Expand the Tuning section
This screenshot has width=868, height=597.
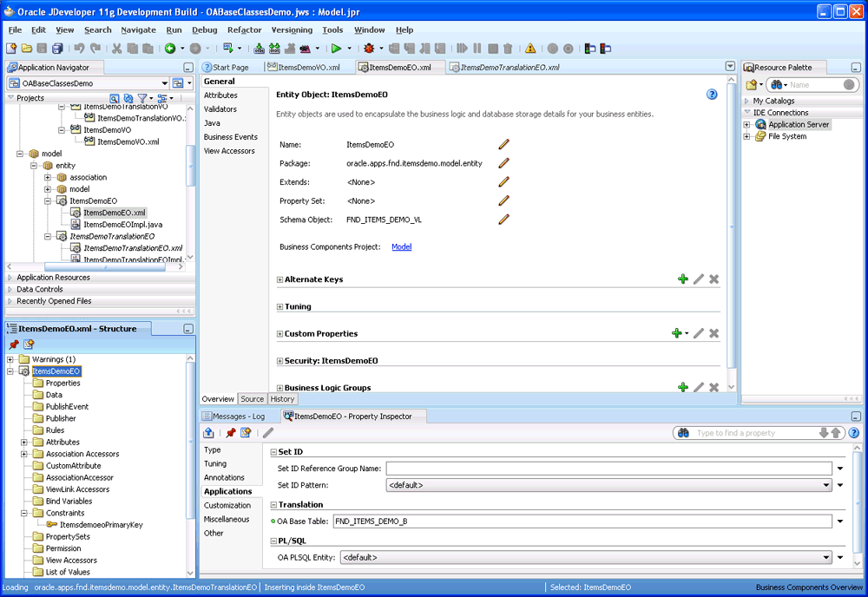[x=279, y=306]
